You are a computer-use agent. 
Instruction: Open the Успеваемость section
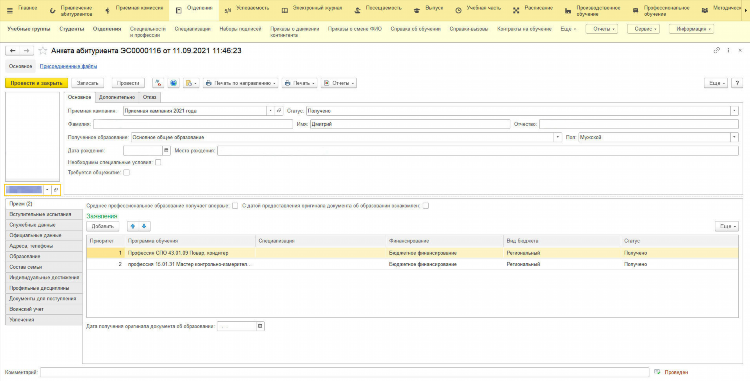point(247,10)
